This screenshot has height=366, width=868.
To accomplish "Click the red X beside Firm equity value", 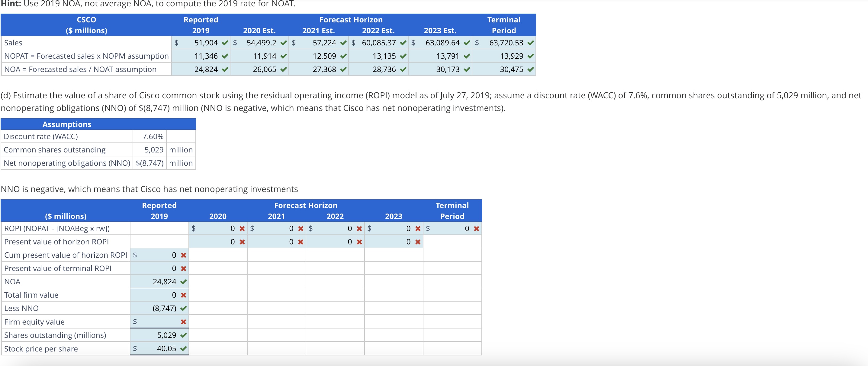I will click(x=183, y=322).
